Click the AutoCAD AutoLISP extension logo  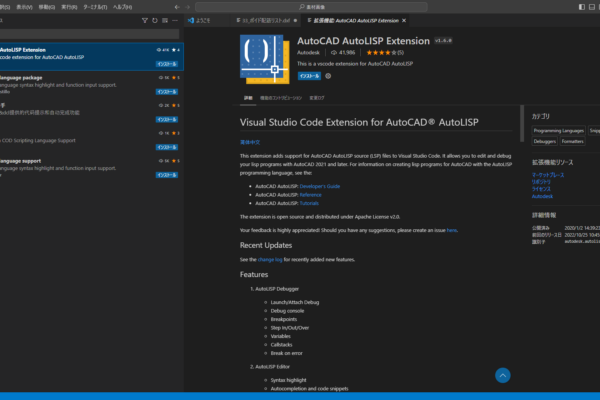(x=265, y=59)
